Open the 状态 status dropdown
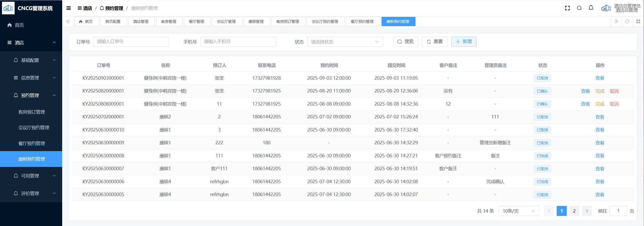 [x=345, y=42]
